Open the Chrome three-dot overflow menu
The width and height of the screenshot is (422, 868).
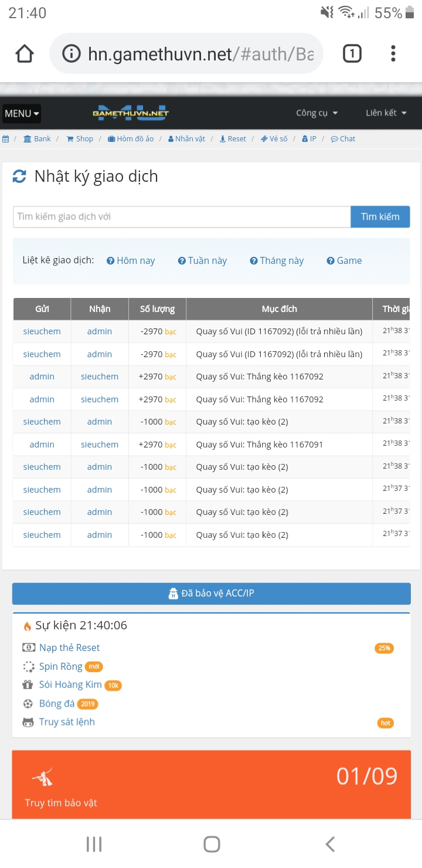(393, 54)
